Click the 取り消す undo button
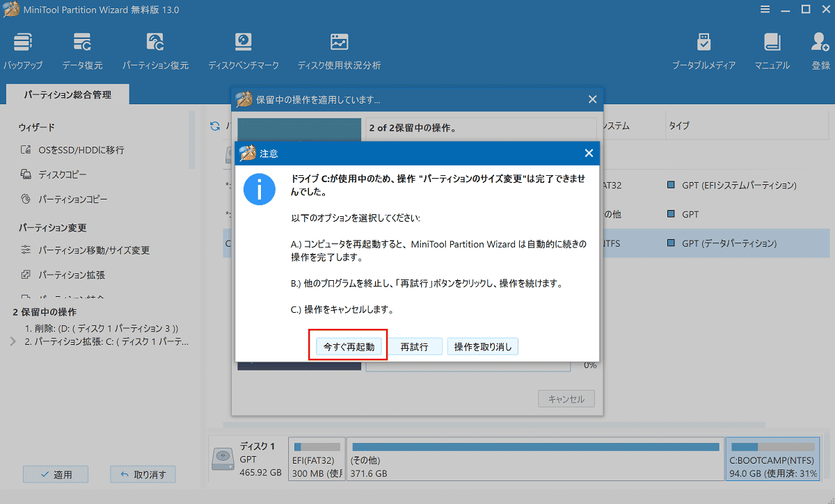The width and height of the screenshot is (835, 504). [143, 475]
